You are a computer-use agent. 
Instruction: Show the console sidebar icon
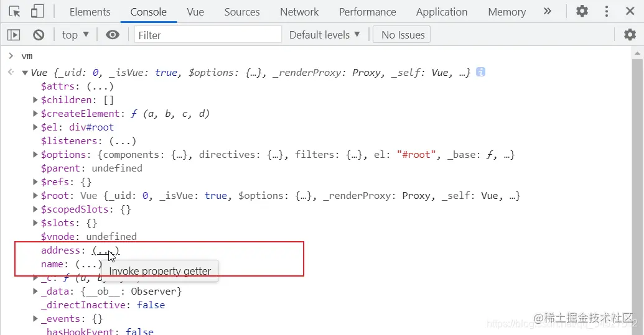14,35
